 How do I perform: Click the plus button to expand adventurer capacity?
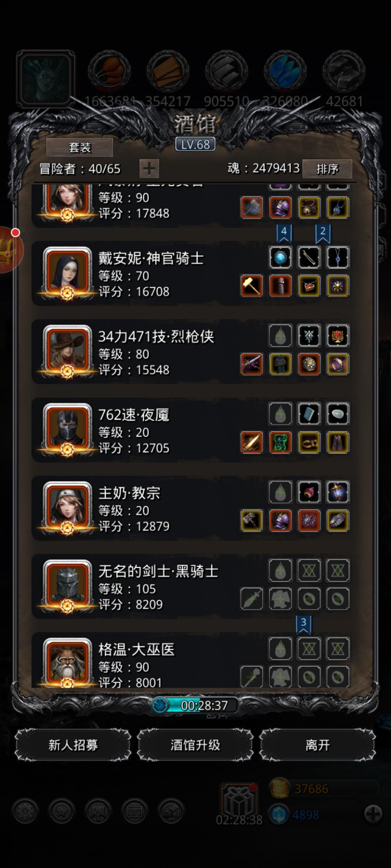click(149, 169)
